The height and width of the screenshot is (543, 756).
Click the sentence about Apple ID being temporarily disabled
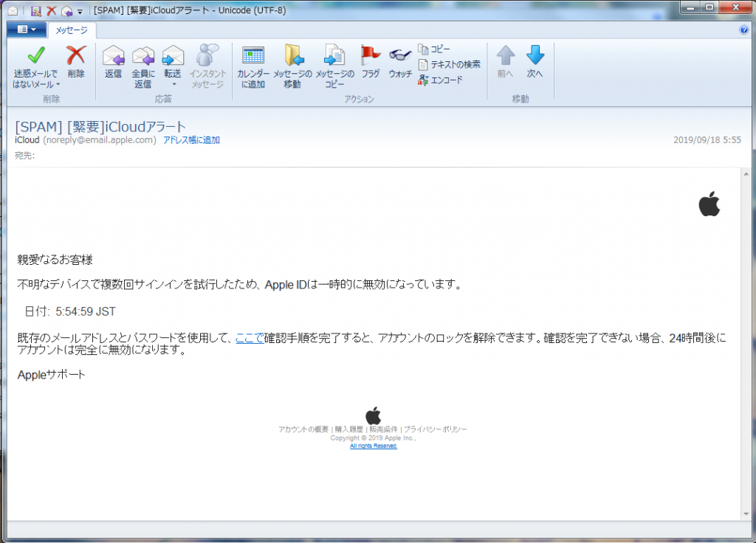(x=241, y=285)
